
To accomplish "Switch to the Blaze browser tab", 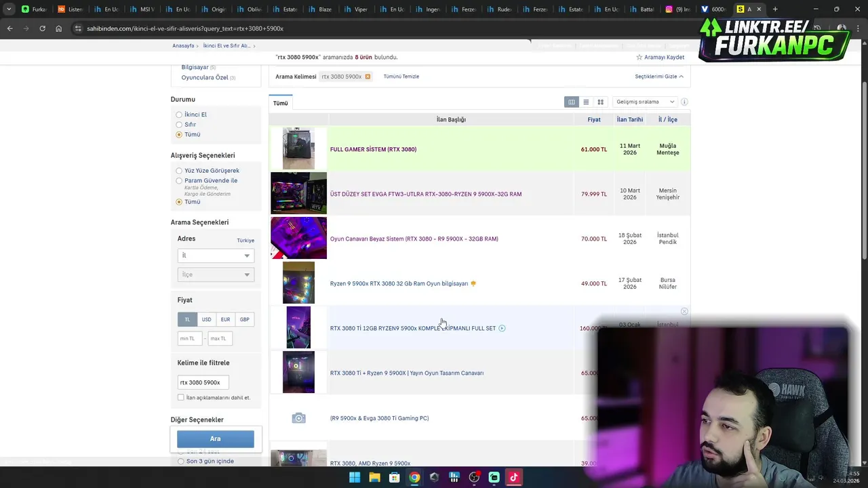I will click(319, 9).
